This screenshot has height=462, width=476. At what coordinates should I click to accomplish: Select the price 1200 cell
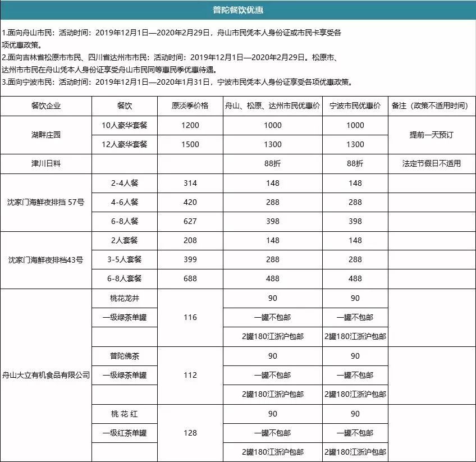[190, 126]
